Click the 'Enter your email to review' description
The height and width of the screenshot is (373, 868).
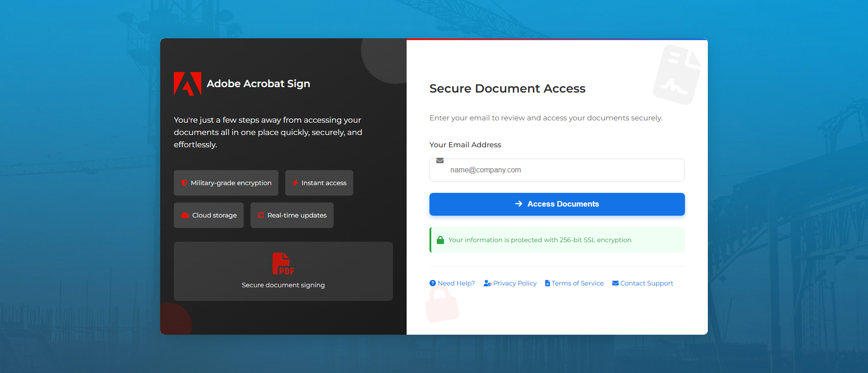pos(546,118)
